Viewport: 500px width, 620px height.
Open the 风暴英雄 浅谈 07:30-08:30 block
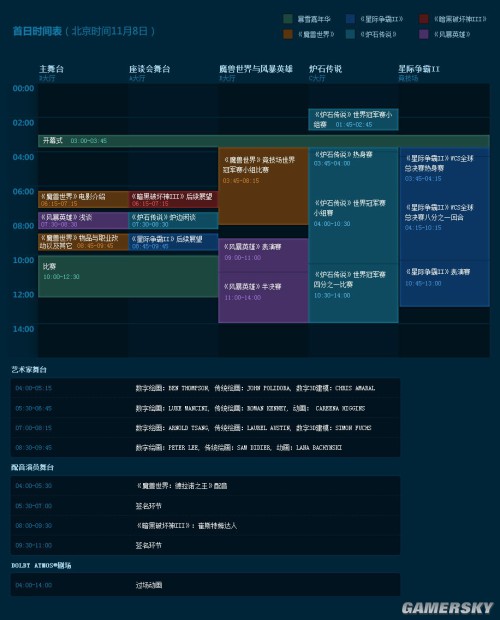83,220
